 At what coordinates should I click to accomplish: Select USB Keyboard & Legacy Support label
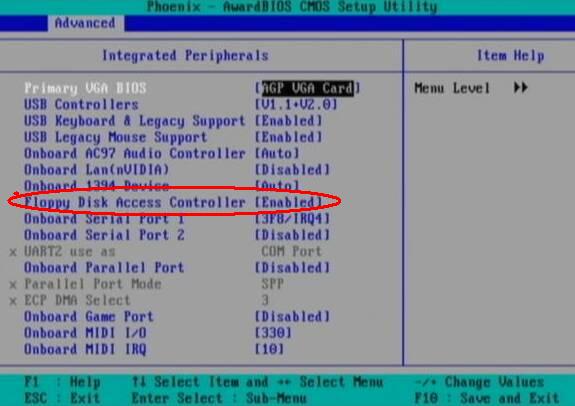pyautogui.click(x=135, y=121)
